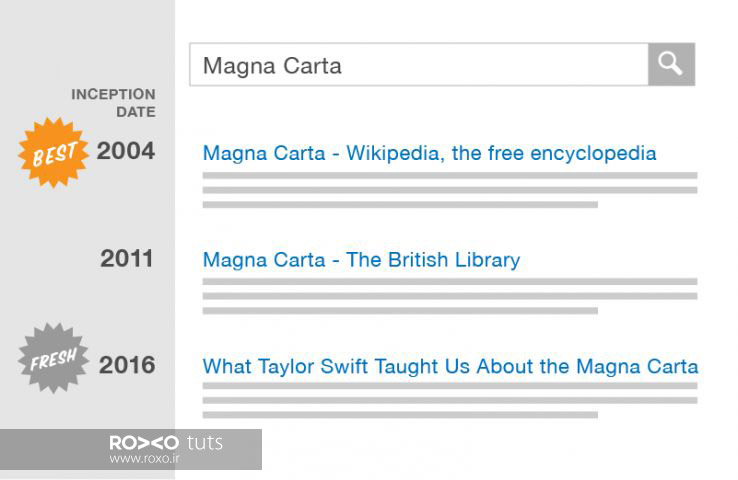This screenshot has width=738, height=480.
Task: Click the gray FRESH badge
Action: 53,358
